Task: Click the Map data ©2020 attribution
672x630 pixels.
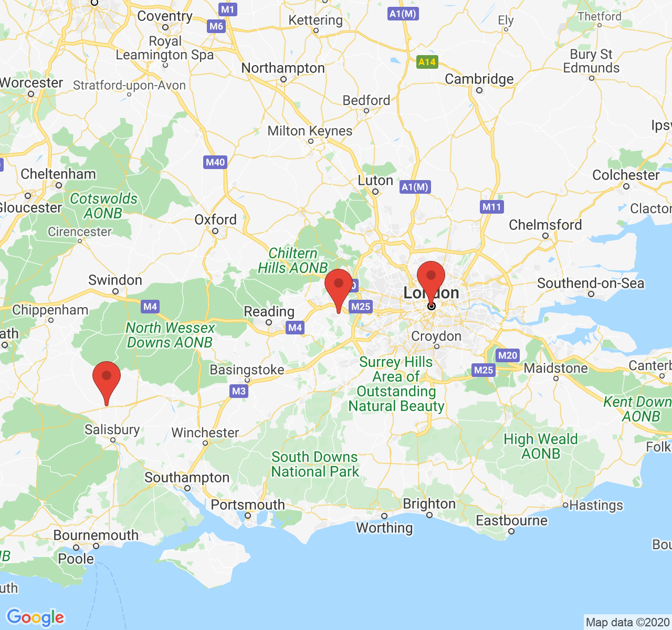Action: tap(628, 623)
